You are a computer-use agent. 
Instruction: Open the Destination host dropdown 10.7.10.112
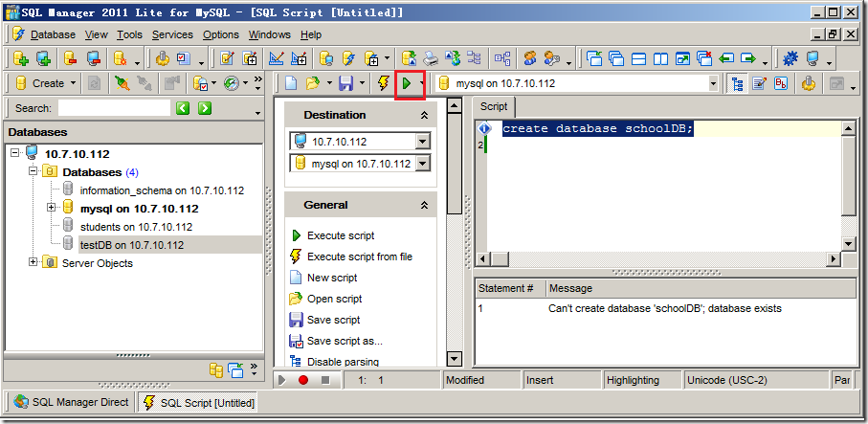click(422, 142)
